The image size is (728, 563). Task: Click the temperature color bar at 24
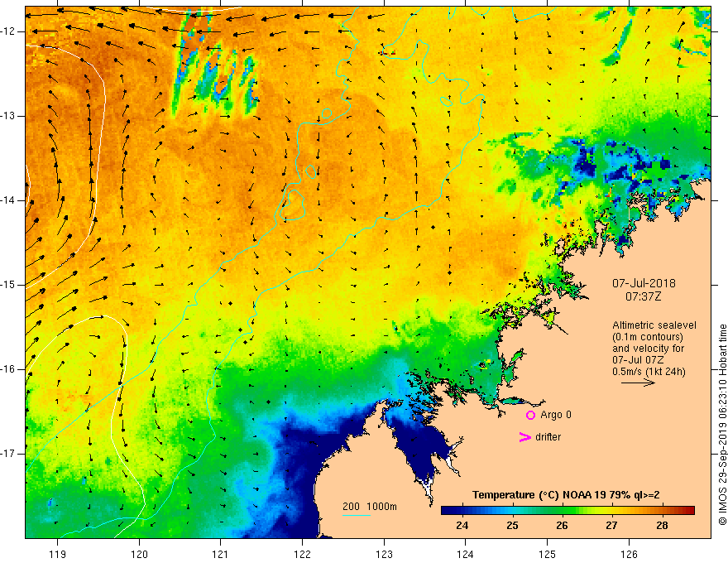tap(462, 511)
